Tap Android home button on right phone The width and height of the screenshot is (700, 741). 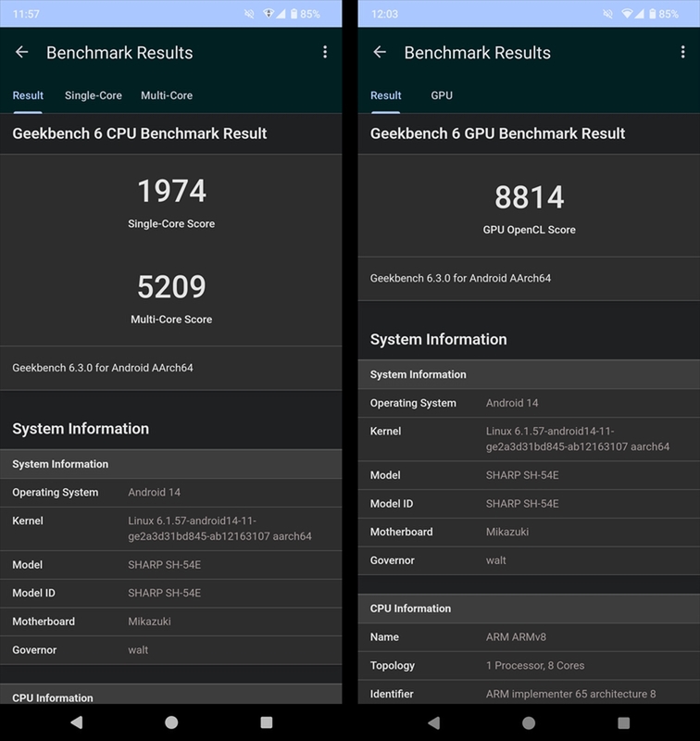(529, 722)
